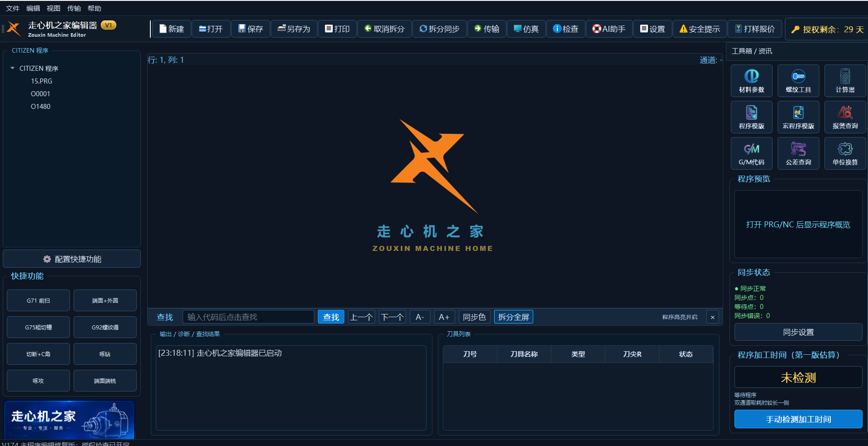This screenshot has width=868, height=446.
Task: Launch the 计算器 calculator
Action: [845, 81]
